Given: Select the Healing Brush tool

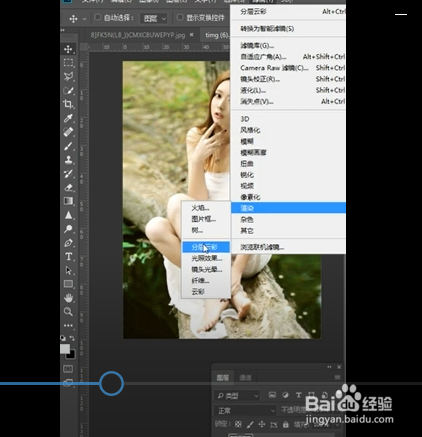Looking at the screenshot, I should click(x=68, y=132).
